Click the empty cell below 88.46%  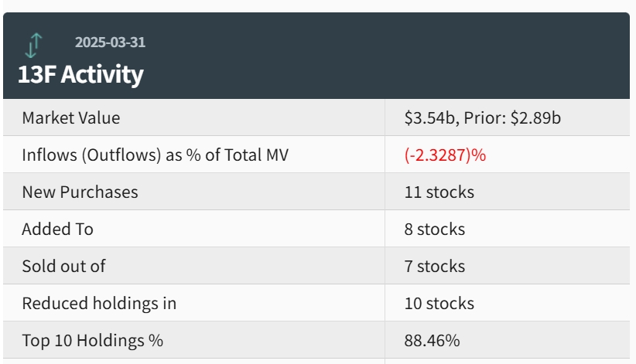coord(507,361)
